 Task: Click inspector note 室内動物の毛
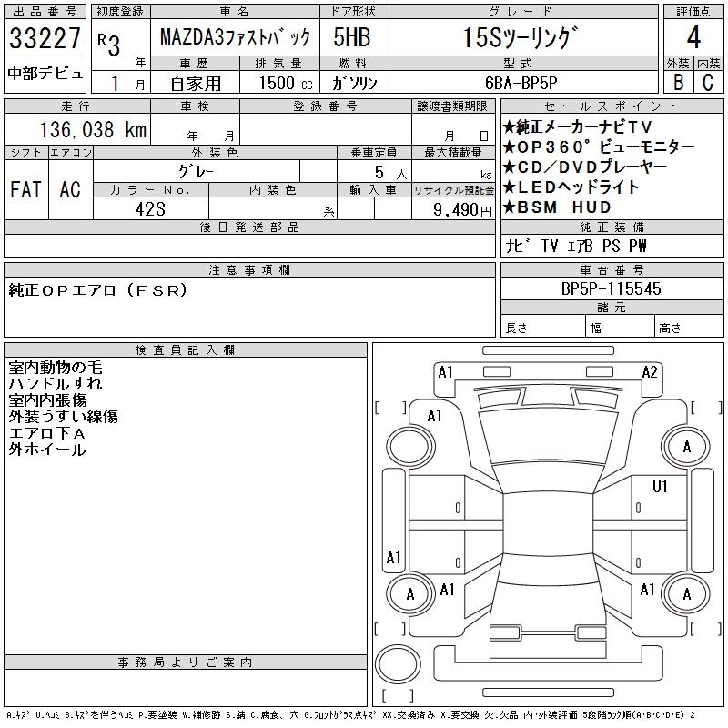click(x=56, y=368)
